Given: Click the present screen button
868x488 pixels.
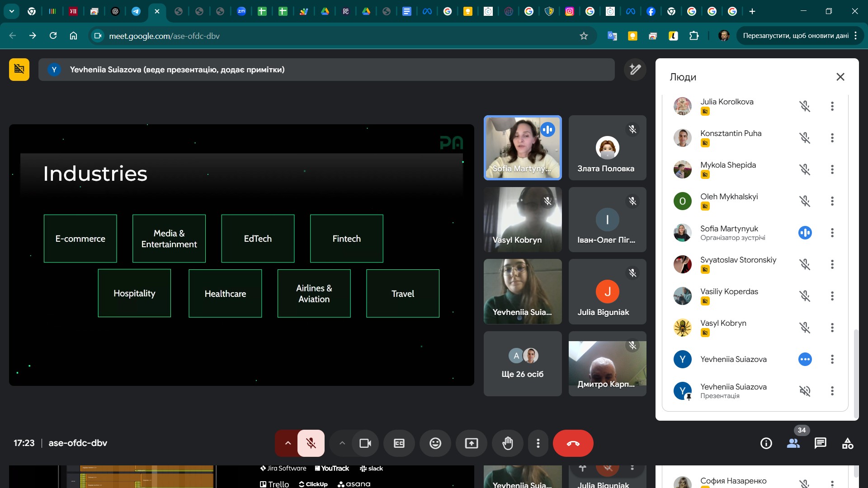Looking at the screenshot, I should 471,443.
